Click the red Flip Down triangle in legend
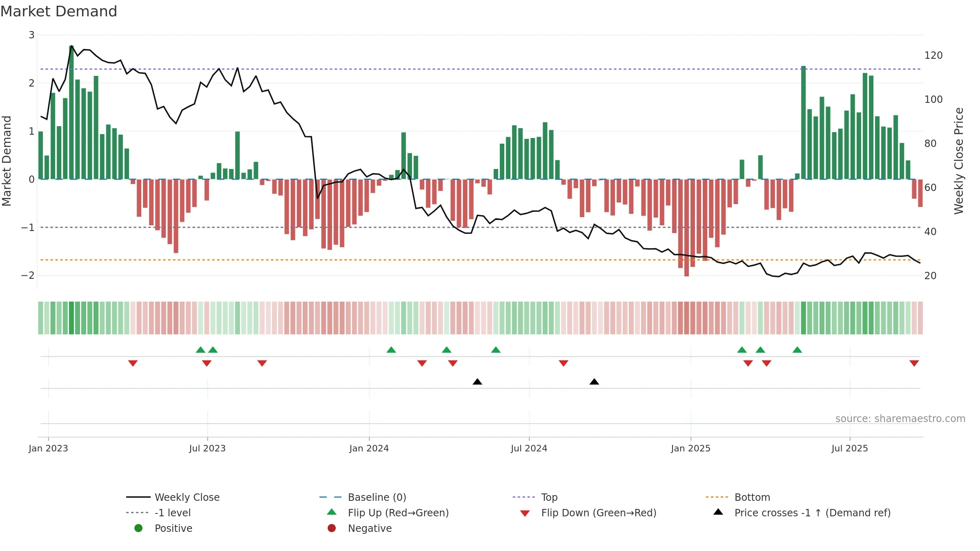 (x=525, y=513)
